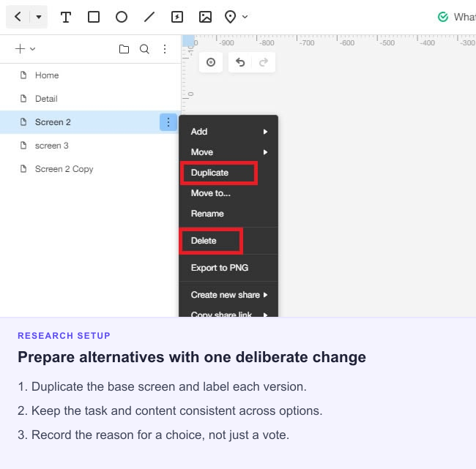Select the Pin marker tool

(x=230, y=17)
